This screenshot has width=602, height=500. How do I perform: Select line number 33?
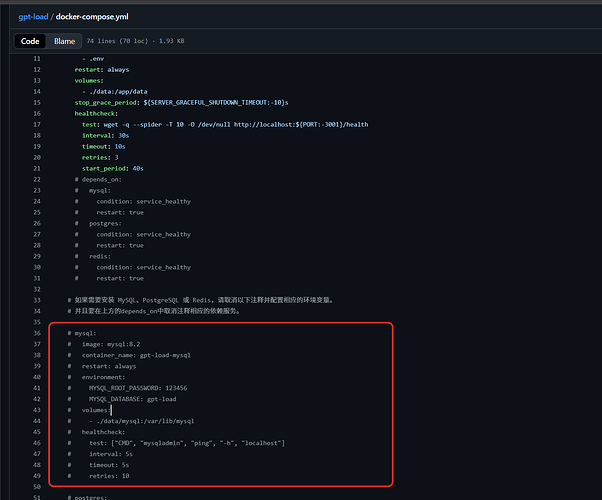click(x=37, y=300)
